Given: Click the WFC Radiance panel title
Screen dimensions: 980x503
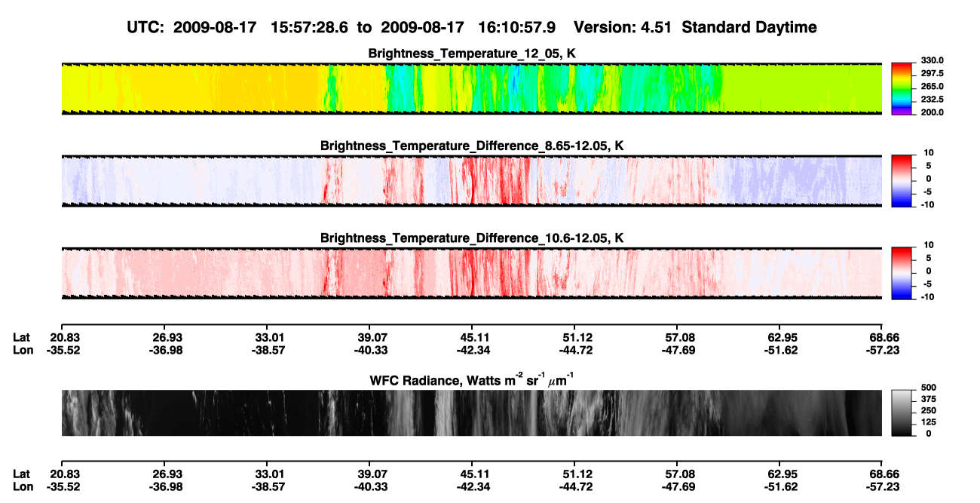Looking at the screenshot, I should click(x=472, y=380).
